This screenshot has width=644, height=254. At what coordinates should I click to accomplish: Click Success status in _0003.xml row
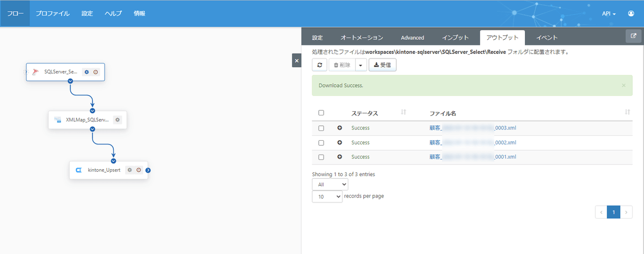[361, 128]
